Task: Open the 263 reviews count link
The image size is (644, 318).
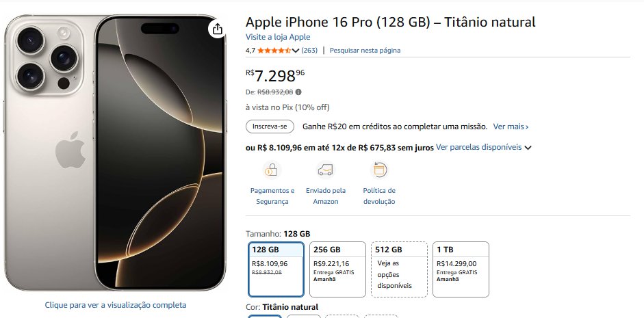Action: pyautogui.click(x=309, y=51)
